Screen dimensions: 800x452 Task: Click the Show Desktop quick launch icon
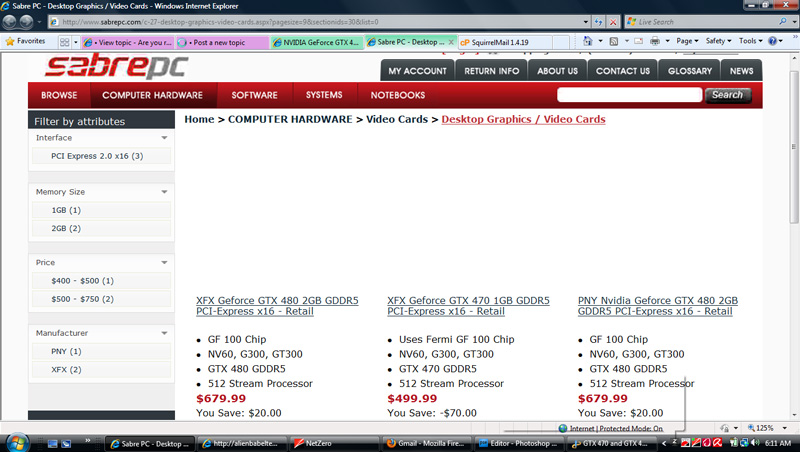point(53,444)
